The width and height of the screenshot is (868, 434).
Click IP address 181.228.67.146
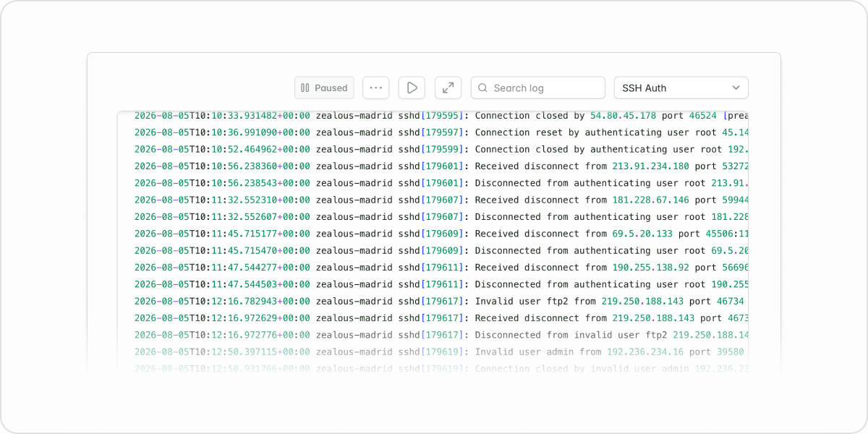[x=651, y=200]
